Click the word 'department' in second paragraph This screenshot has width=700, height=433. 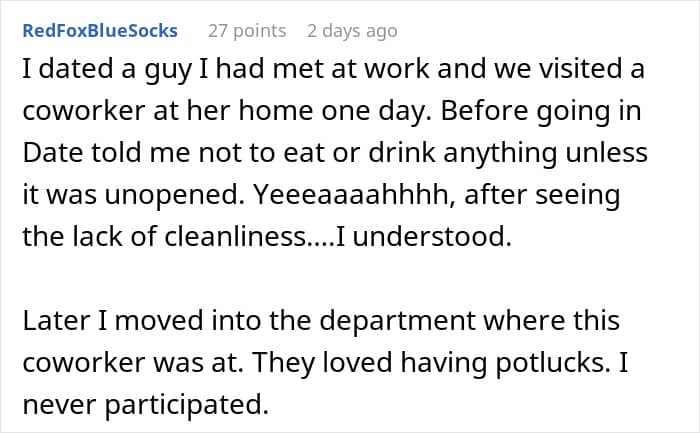(398, 321)
